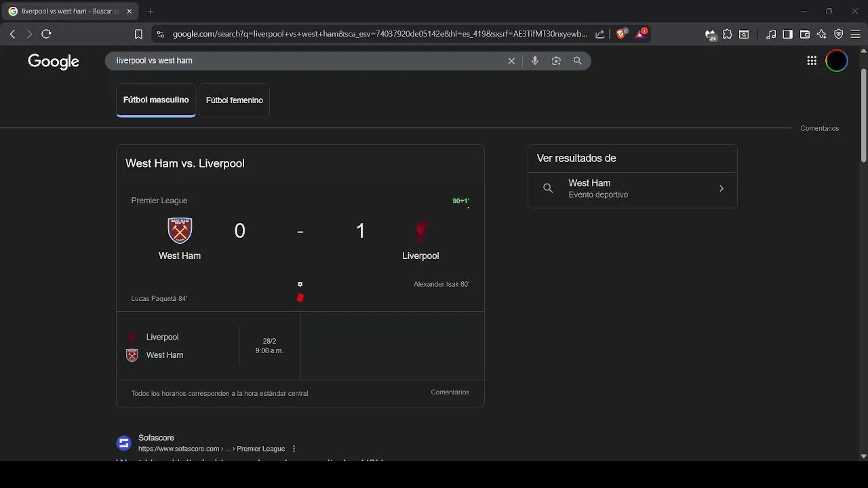
Task: Click the Google search input field
Action: (x=309, y=61)
